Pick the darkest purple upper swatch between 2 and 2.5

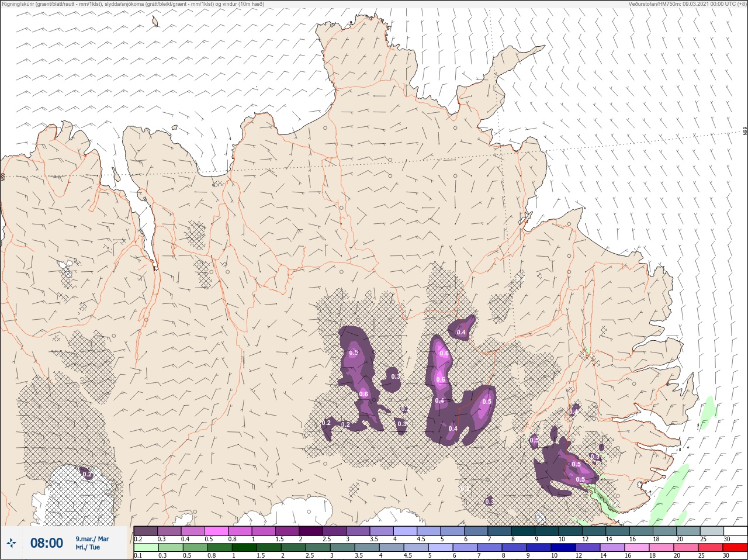click(x=311, y=531)
